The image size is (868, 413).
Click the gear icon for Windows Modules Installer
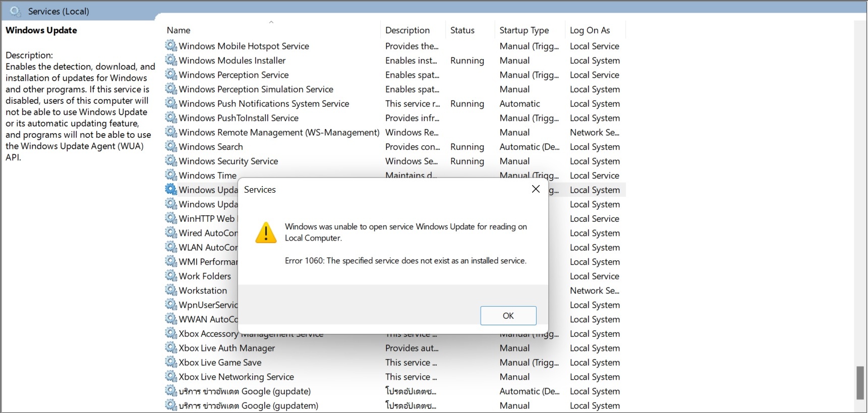click(x=171, y=60)
